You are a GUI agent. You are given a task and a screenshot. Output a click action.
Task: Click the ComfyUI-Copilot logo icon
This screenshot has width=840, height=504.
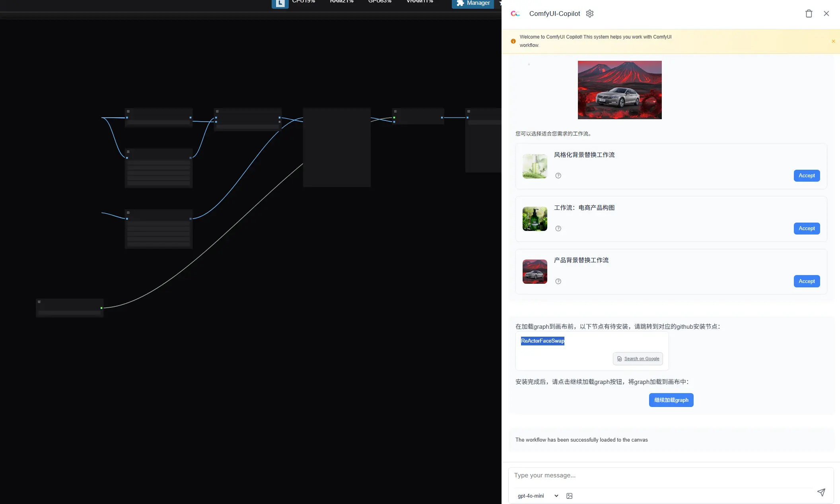point(515,14)
